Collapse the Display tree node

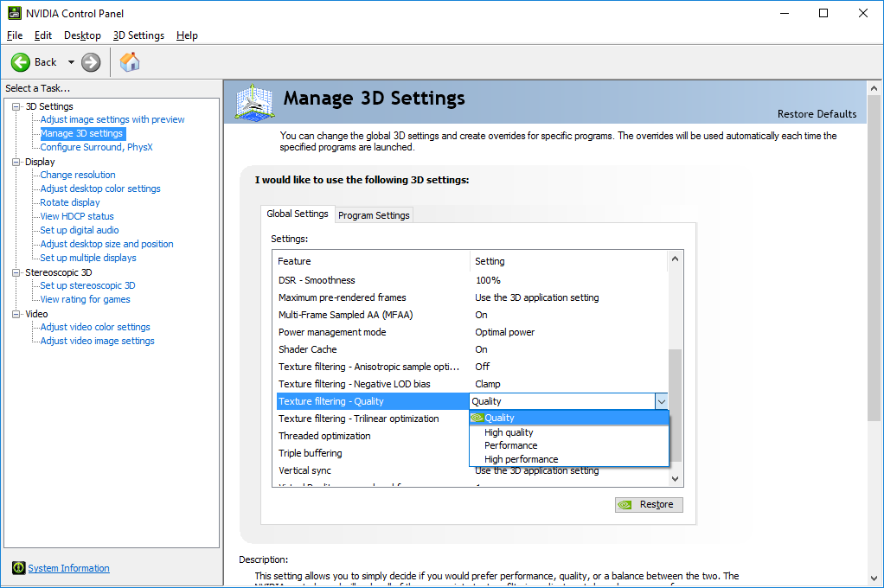[16, 162]
